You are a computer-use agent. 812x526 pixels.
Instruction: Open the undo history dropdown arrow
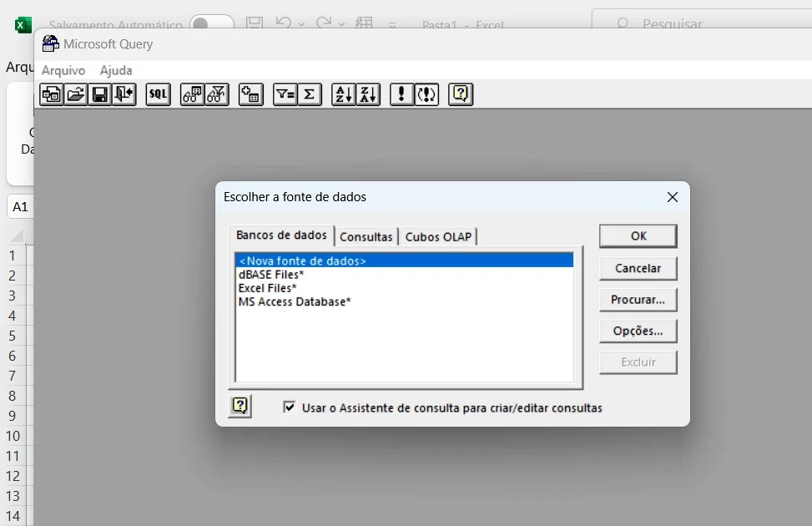[301, 24]
